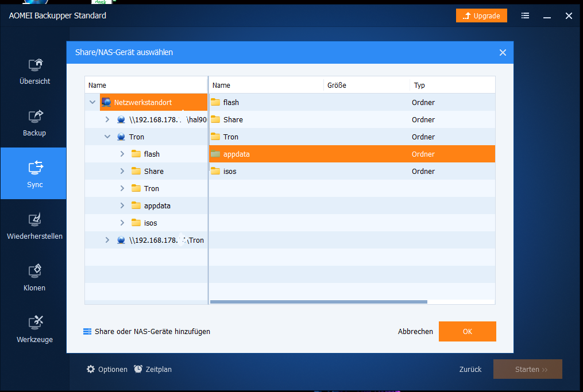Click the Upgrade button
Image resolution: width=583 pixels, height=392 pixels.
pyautogui.click(x=481, y=15)
